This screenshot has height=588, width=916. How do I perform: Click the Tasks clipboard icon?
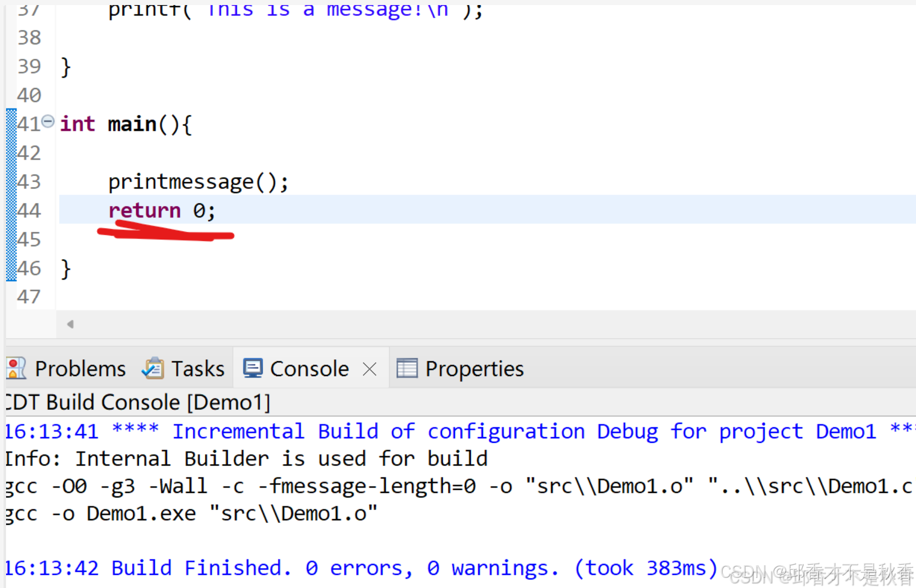[x=153, y=368]
